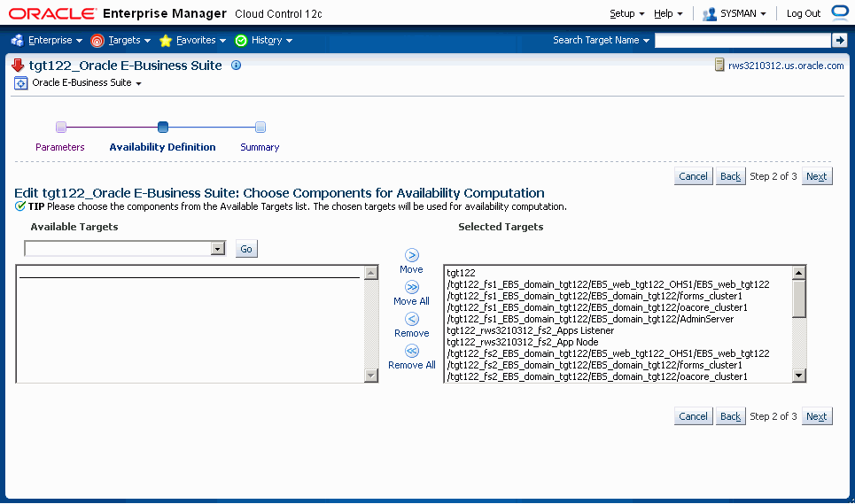This screenshot has width=855, height=504.
Task: Click the Remove All double-left icon
Action: [412, 351]
